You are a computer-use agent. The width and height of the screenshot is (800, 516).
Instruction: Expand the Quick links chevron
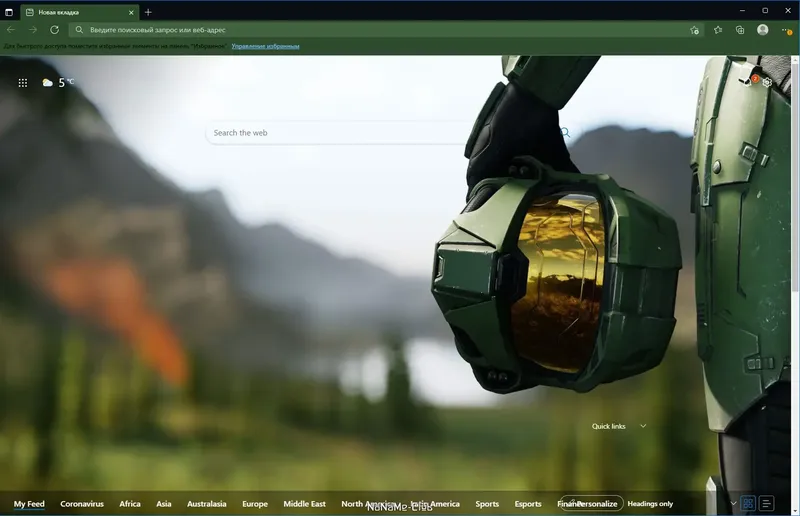pos(643,426)
